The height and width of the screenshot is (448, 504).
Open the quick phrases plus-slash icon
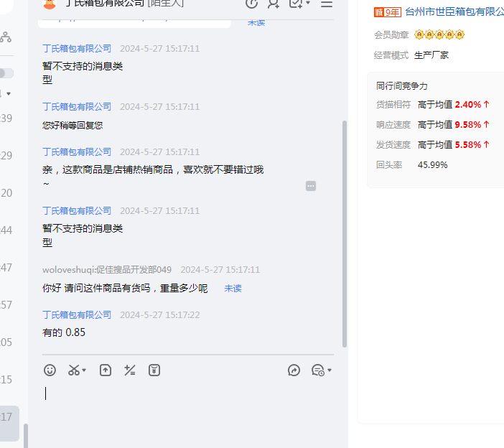tap(130, 370)
